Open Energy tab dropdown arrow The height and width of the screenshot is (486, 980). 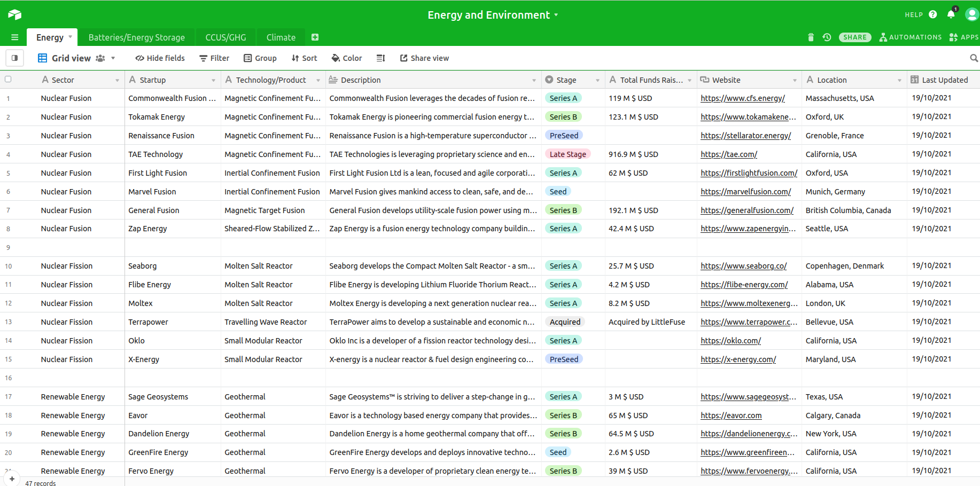70,37
